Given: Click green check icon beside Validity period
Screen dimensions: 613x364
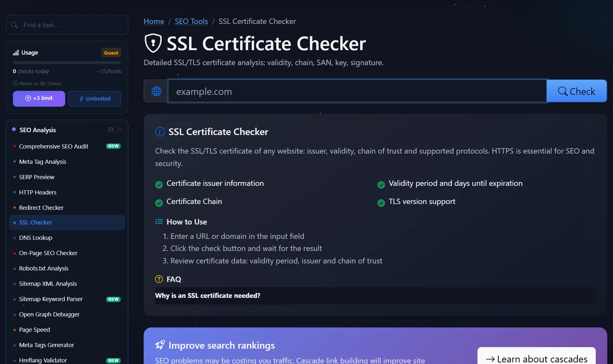Looking at the screenshot, I should click(381, 185).
